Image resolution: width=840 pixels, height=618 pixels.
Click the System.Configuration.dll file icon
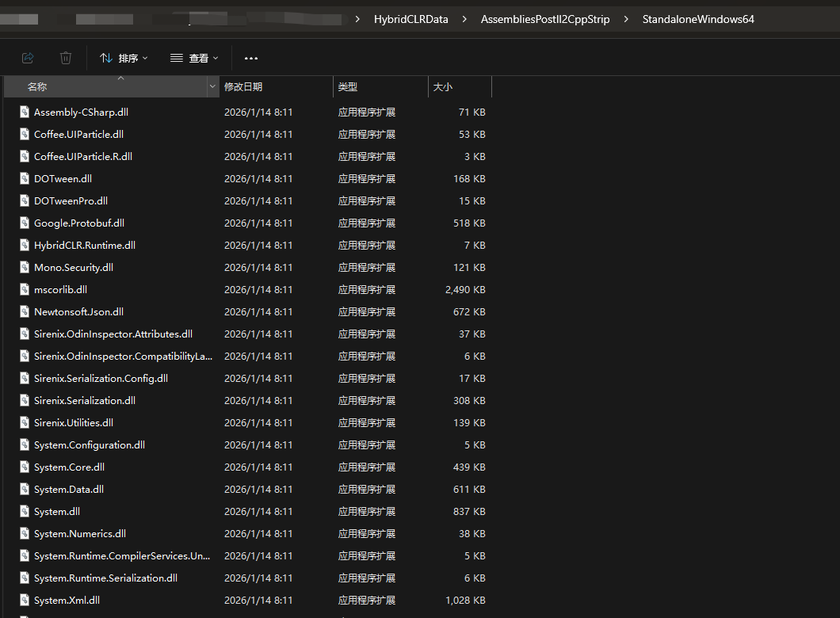pyautogui.click(x=25, y=444)
